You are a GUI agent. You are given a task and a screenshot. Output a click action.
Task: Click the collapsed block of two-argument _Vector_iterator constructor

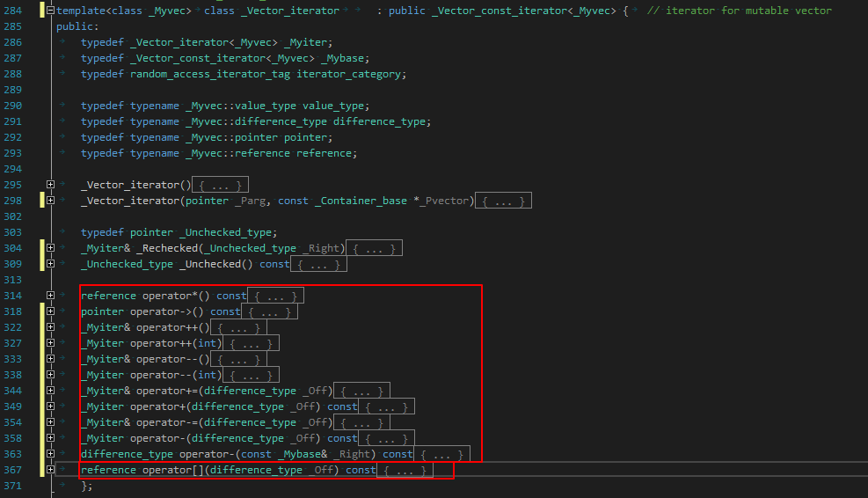pyautogui.click(x=502, y=201)
